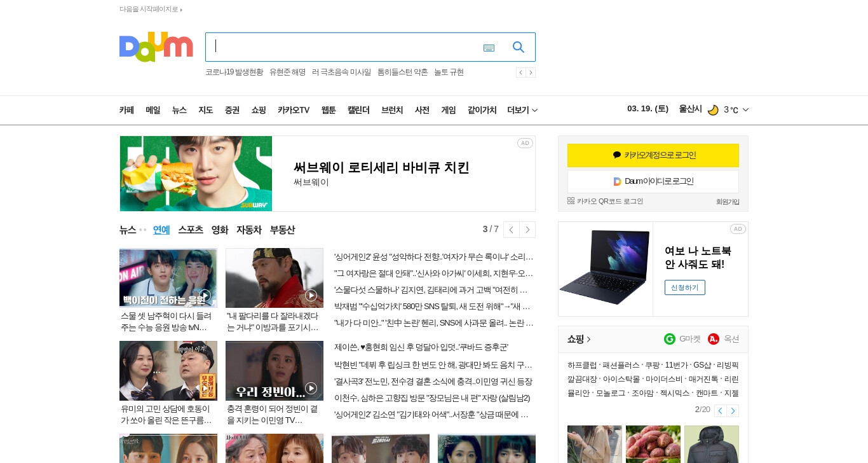
Task: Expand the 더보기 menu
Action: point(522,110)
